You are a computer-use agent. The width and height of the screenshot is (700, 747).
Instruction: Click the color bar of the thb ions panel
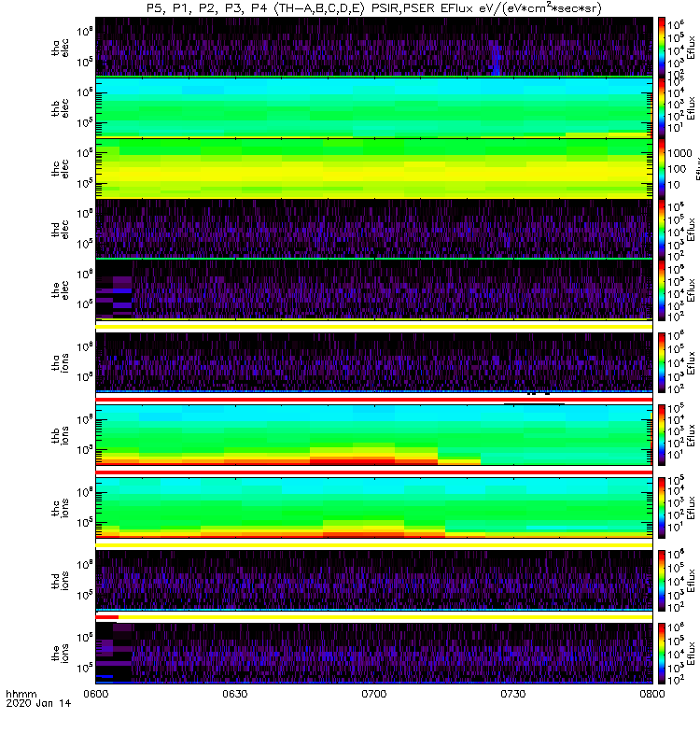pyautogui.click(x=662, y=435)
